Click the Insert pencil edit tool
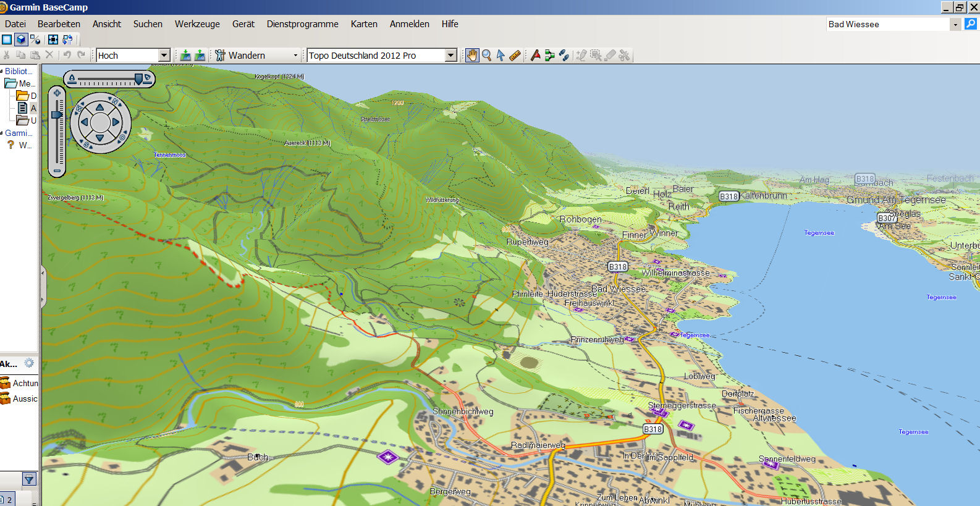This screenshot has width=980, height=506. pyautogui.click(x=581, y=55)
